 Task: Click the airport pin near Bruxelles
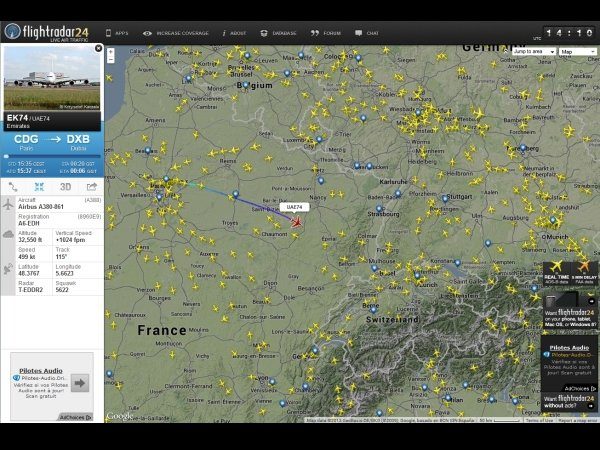(x=248, y=56)
